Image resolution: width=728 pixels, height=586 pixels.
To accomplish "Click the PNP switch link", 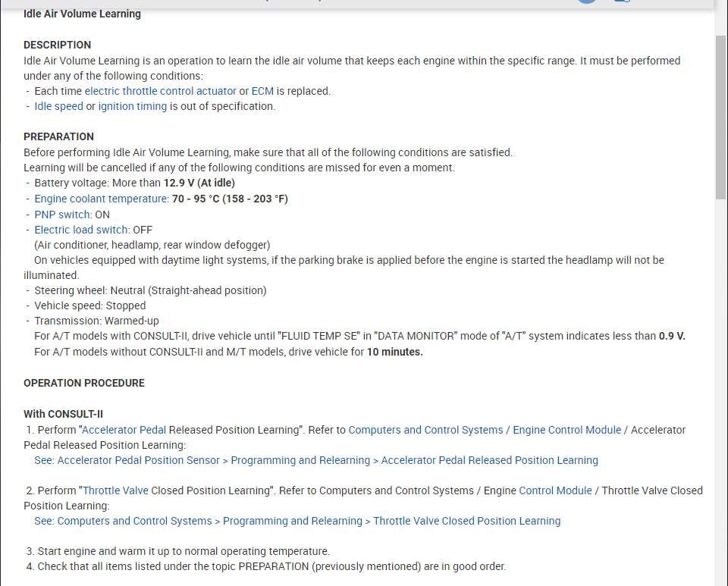I will (x=63, y=215).
